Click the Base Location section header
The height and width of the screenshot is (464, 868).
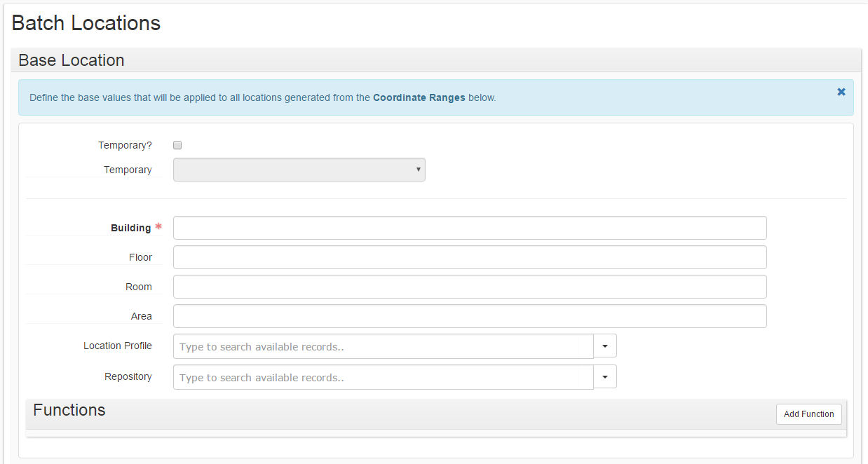[72, 60]
